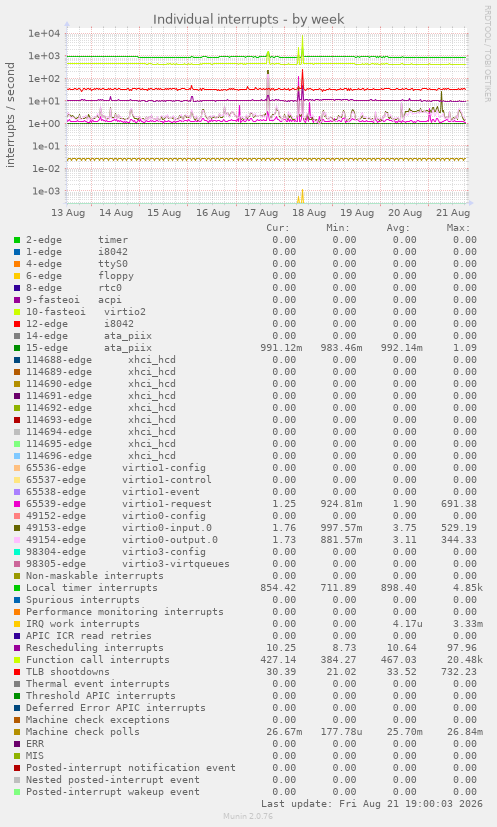Click the 15-edge ata_piix legend label
Viewport: 497px width, 827px height.
click(89, 348)
